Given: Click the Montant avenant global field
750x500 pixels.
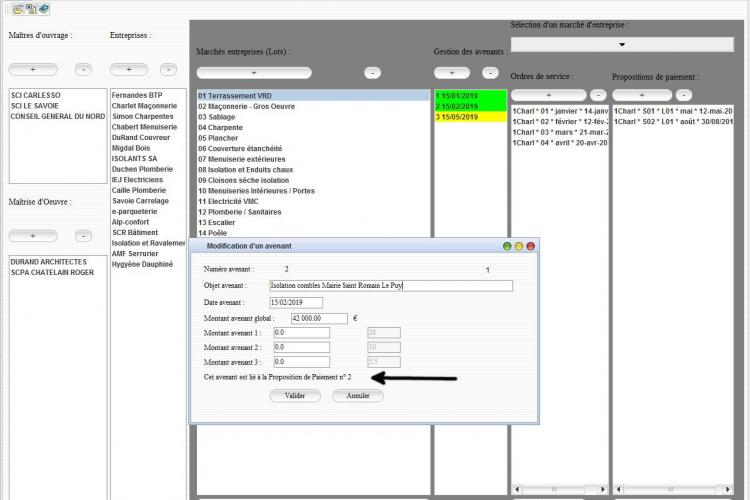Looking at the screenshot, I should (x=319, y=318).
